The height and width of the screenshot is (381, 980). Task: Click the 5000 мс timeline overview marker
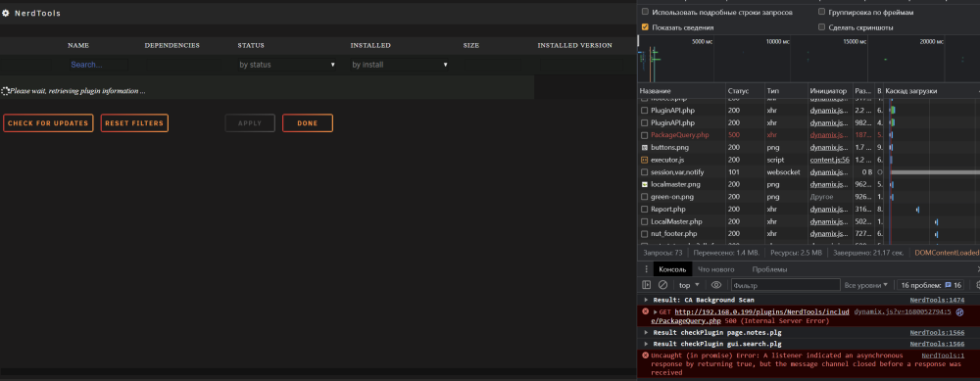point(702,41)
